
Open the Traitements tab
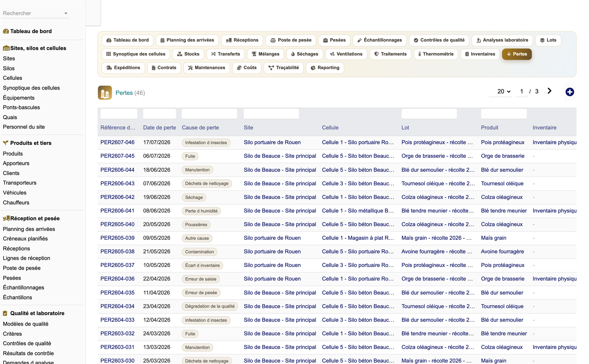click(390, 54)
